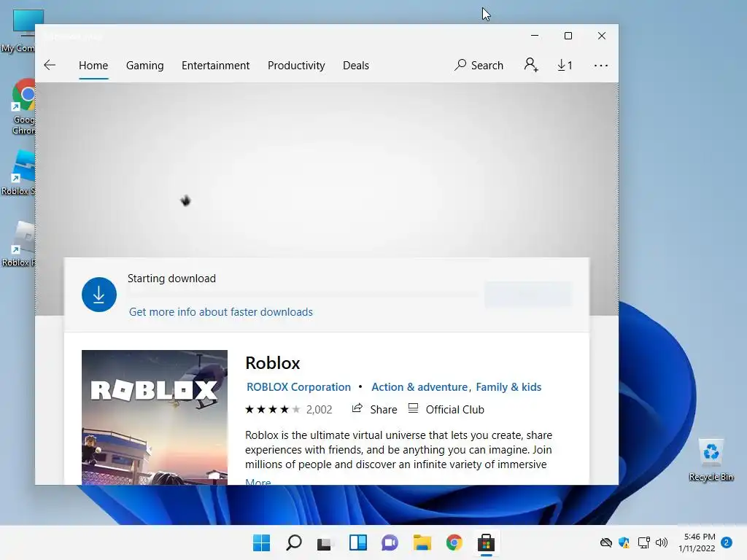This screenshot has height=560, width=747.
Task: Open the Entertainment tab
Action: pyautogui.click(x=215, y=65)
